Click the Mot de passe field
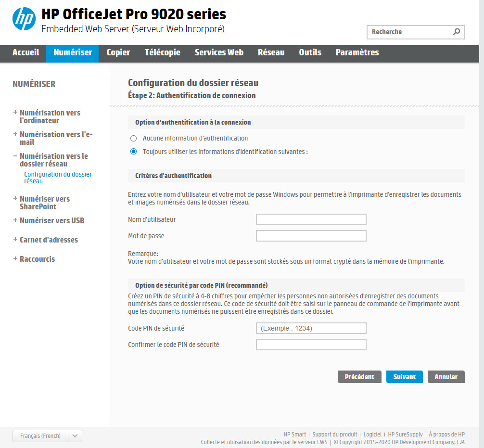484x448 pixels. 311,236
